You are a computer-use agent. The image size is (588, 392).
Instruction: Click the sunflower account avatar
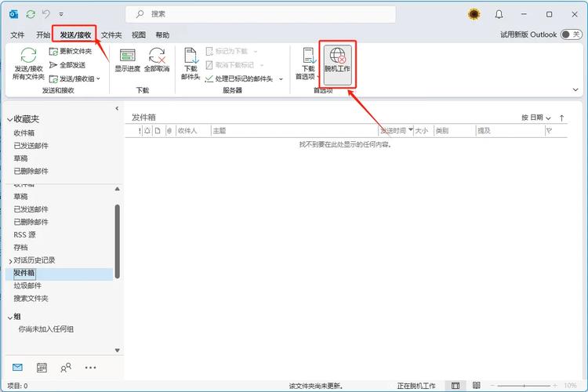click(474, 14)
